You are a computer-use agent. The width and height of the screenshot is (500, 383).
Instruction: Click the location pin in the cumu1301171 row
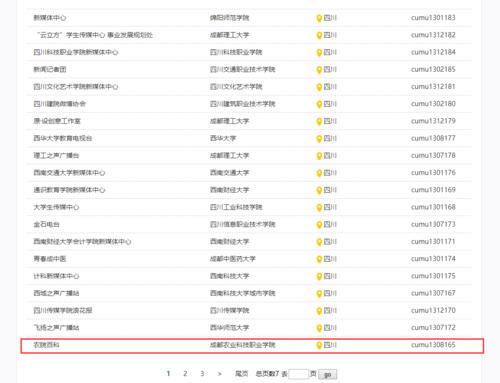pos(319,242)
